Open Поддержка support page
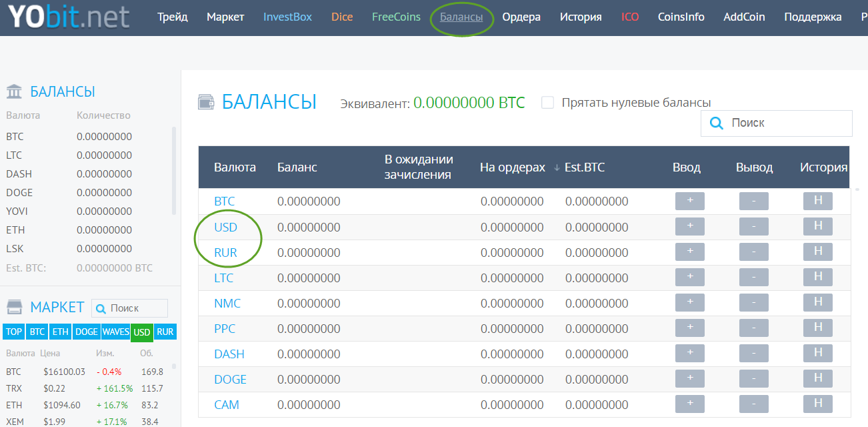Viewport: 868px width, 427px height. point(813,17)
